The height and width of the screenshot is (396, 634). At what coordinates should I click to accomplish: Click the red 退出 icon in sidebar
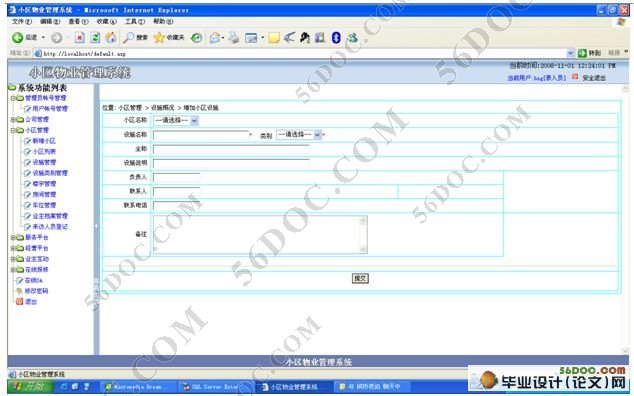19,301
